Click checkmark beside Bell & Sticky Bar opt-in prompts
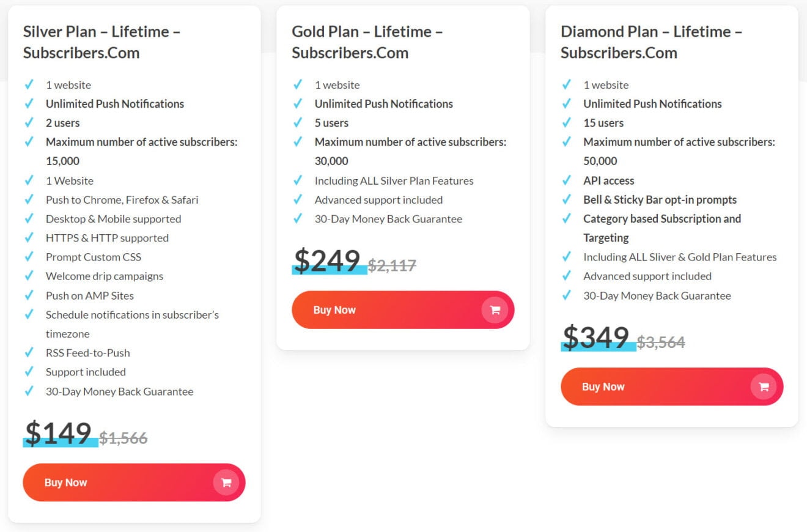The width and height of the screenshot is (807, 532). 567,199
